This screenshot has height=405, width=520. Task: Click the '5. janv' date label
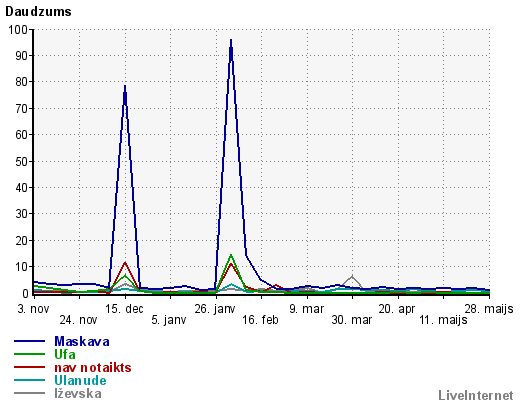tap(169, 320)
